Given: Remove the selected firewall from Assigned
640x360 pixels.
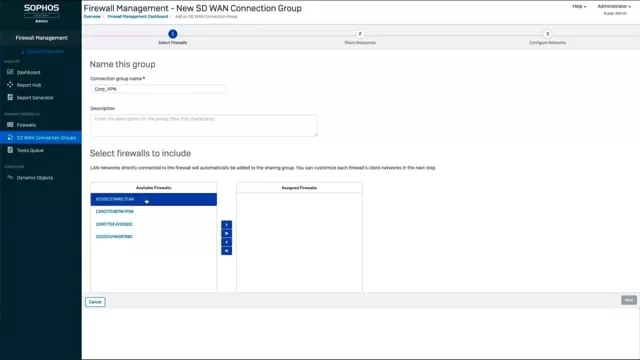Looking at the screenshot, I should tap(227, 242).
